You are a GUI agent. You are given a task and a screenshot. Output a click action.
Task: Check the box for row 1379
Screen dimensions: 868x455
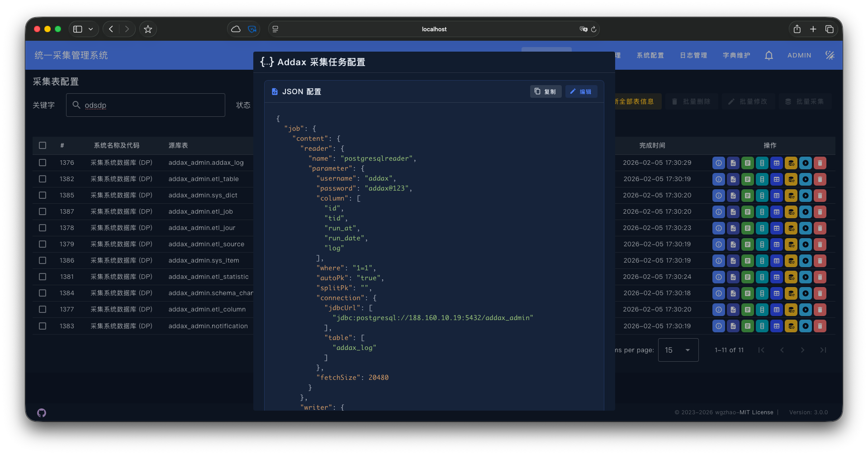coord(43,244)
